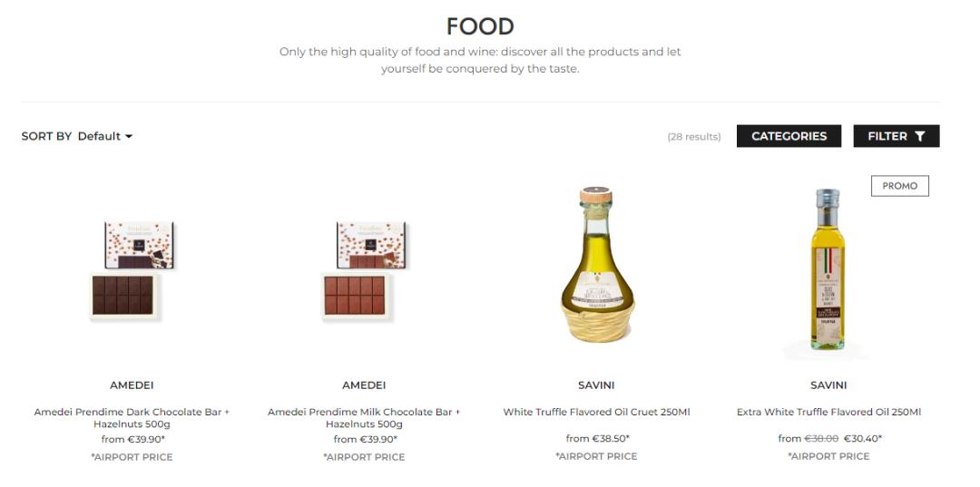This screenshot has height=487, width=980.
Task: Click AMEDEI brand above the dark chocolate title
Action: coord(132,385)
